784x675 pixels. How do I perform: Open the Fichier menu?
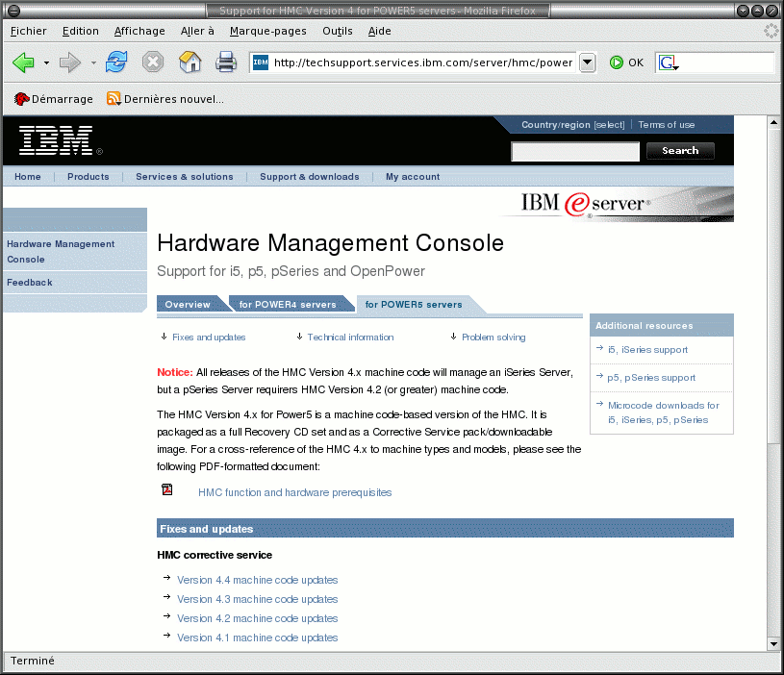(29, 31)
